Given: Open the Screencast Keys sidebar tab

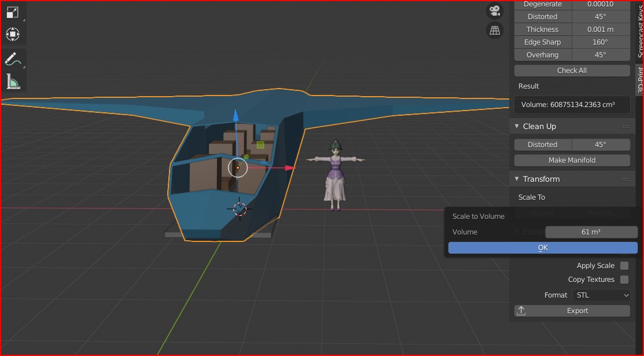Looking at the screenshot, I should tap(640, 31).
